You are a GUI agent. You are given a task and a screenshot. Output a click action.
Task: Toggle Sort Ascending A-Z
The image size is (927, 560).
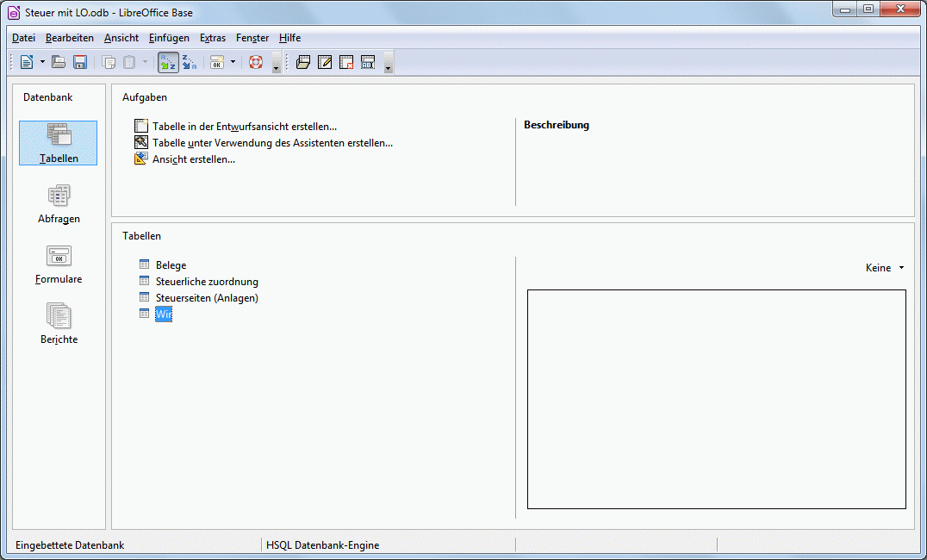(169, 62)
